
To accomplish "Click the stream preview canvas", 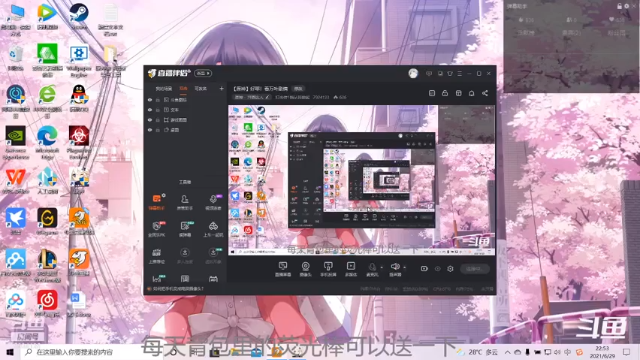I will pyautogui.click(x=362, y=180).
